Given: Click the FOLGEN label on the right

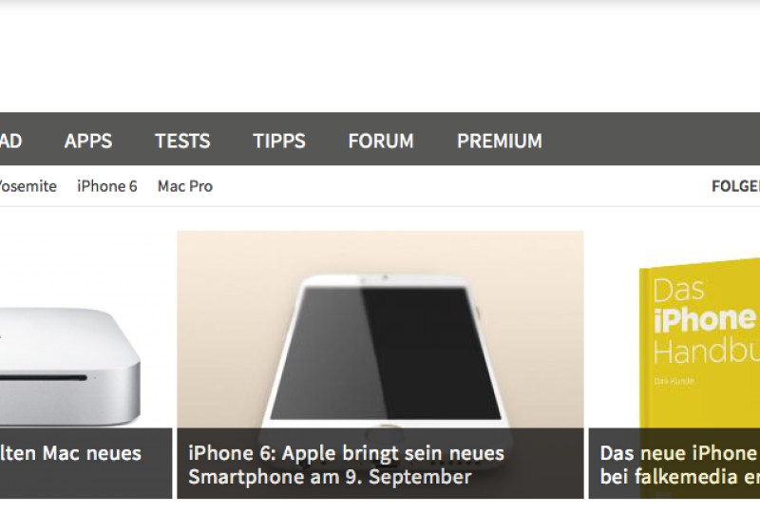Looking at the screenshot, I should pos(735,186).
